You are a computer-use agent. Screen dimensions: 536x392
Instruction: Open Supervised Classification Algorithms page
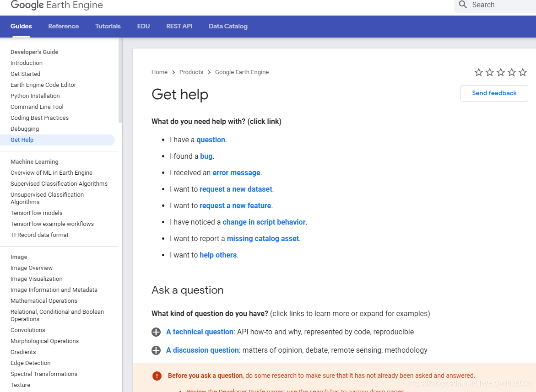click(x=59, y=184)
